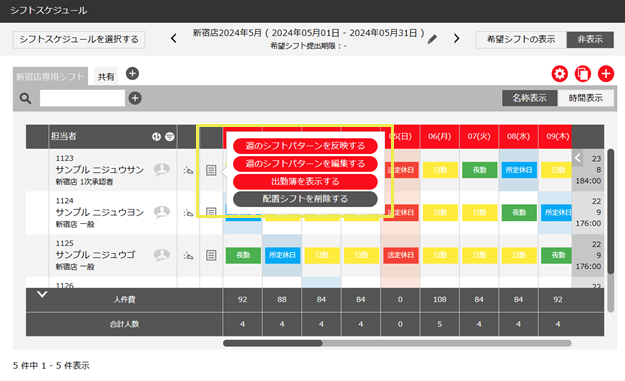Click yellow 日勤 shift on 06(月) row 1123
The width and height of the screenshot is (625, 381).
tap(440, 170)
